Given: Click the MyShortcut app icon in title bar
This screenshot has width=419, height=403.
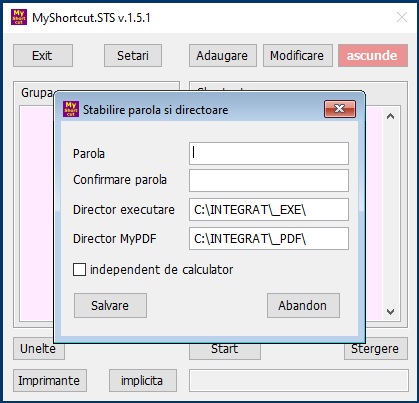Looking at the screenshot, I should 19,17.
